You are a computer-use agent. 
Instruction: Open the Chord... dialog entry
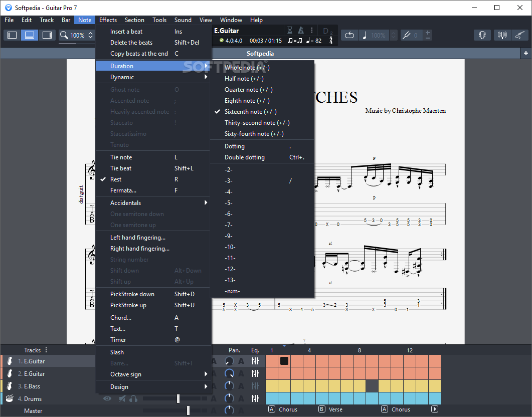152,318
